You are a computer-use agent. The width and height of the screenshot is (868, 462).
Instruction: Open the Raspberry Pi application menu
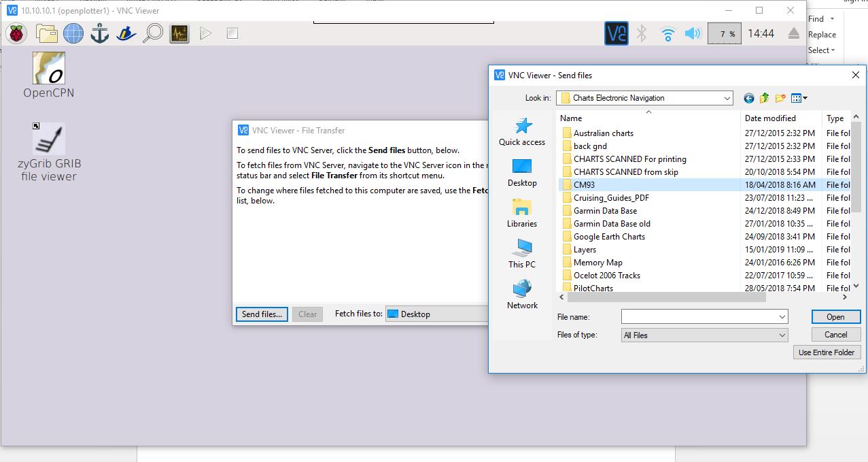pos(16,33)
